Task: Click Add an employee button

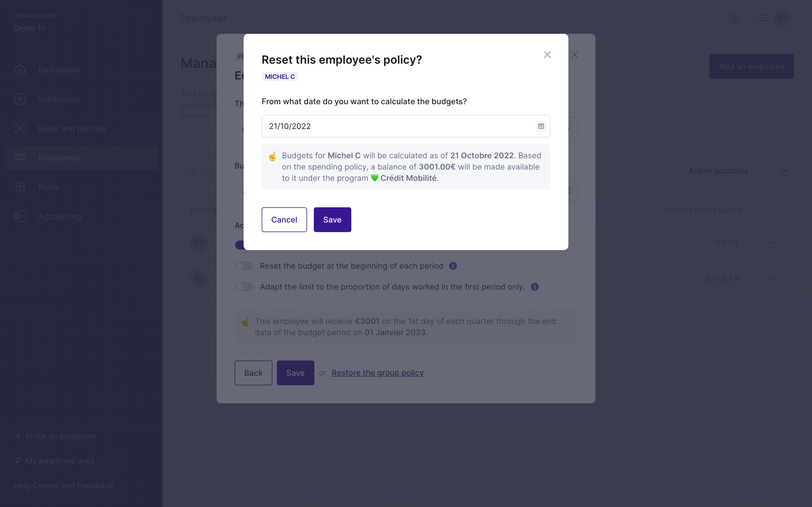Action: [751, 66]
